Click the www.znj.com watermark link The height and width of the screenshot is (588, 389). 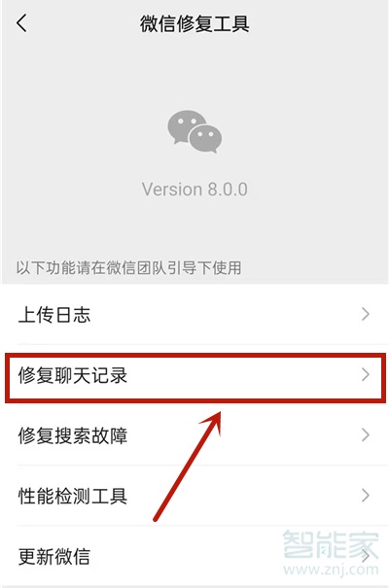coord(331,570)
